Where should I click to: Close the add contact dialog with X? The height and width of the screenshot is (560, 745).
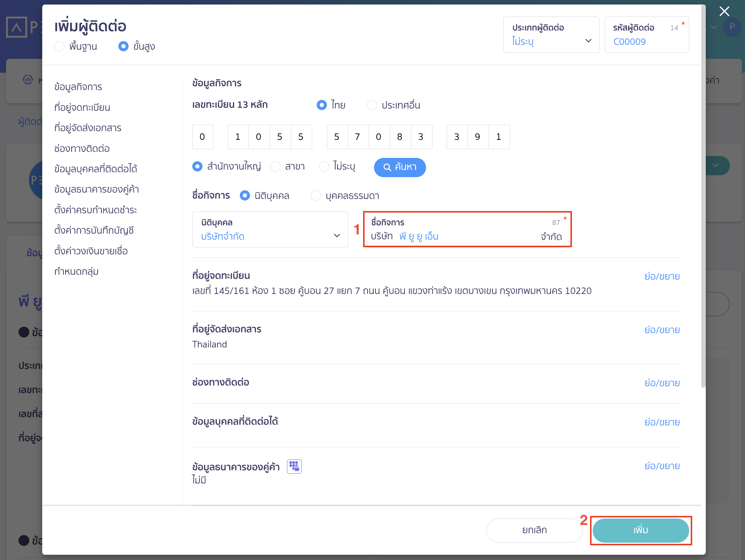pyautogui.click(x=724, y=11)
